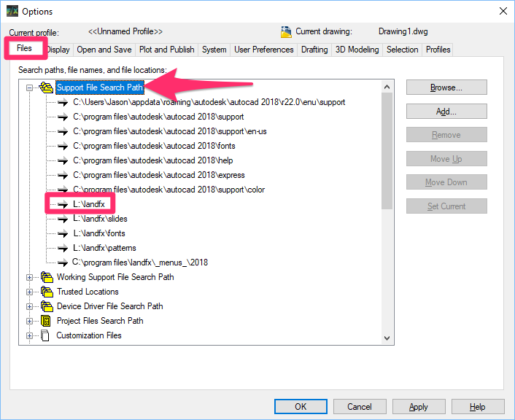Select the L:\landfx path entry
The image size is (515, 420).
pos(89,204)
